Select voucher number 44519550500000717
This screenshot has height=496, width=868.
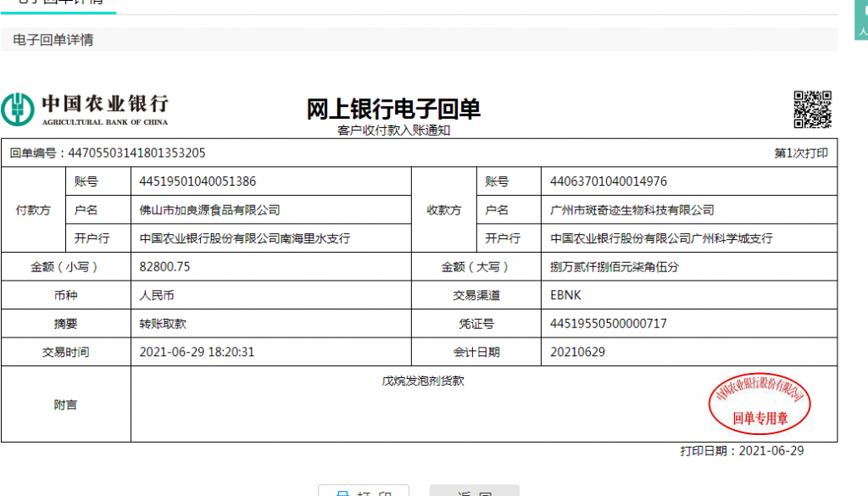(609, 324)
